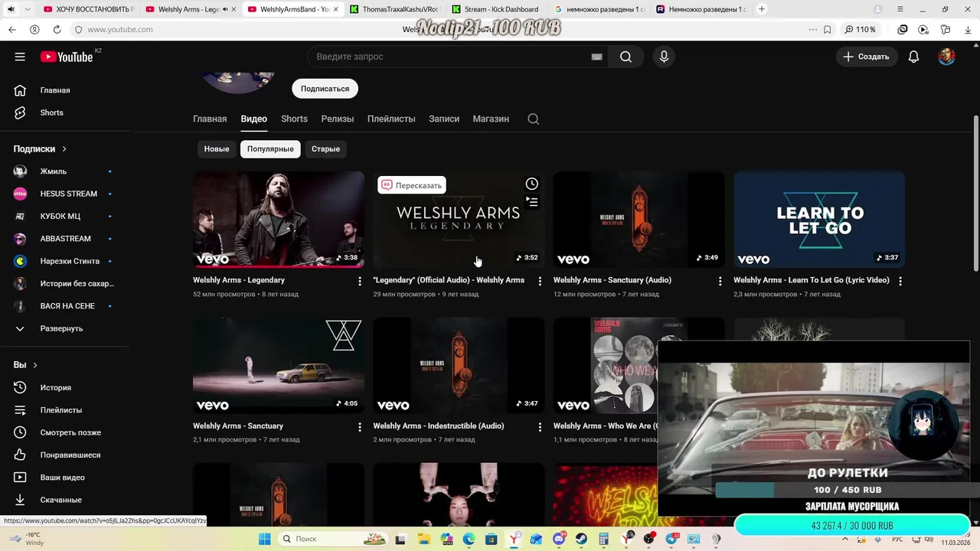Switch to channel Shorts tab
This screenshot has width=980, height=551.
tap(294, 119)
